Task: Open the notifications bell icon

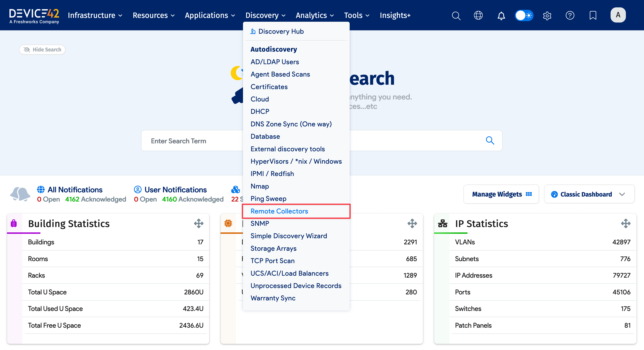Action: (501, 16)
